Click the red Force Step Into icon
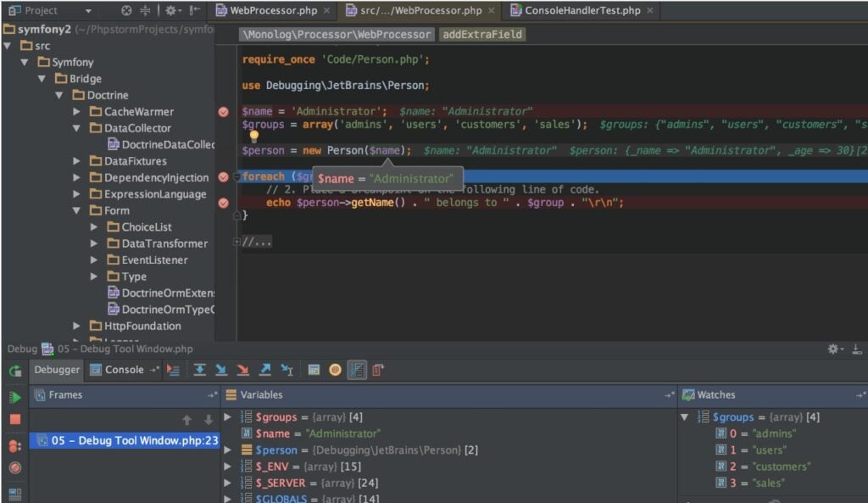 click(243, 370)
